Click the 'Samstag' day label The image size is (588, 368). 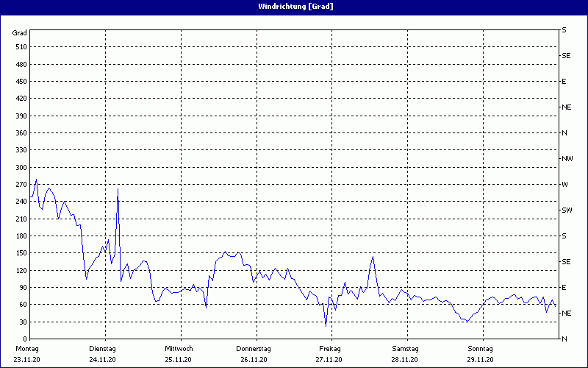coord(405,348)
